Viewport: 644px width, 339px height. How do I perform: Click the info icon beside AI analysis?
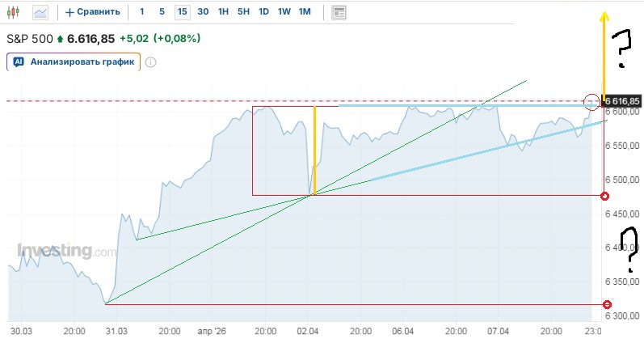point(150,61)
